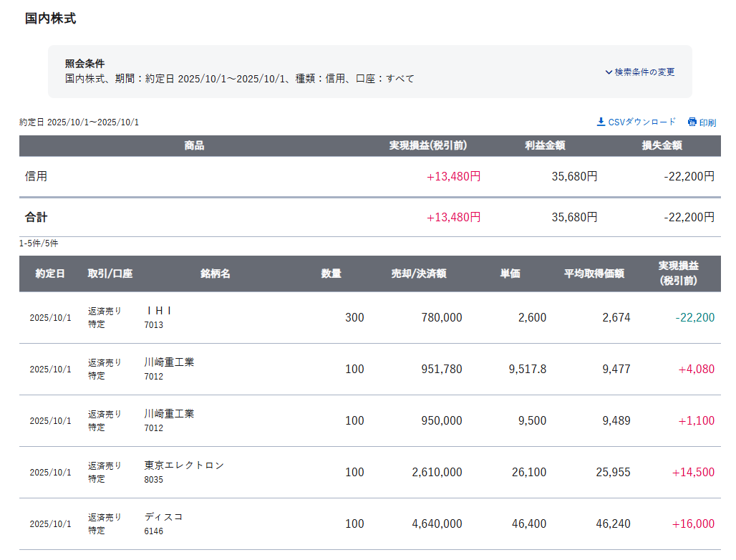Expand the 検索条件の変更 search conditions
This screenshot has width=736, height=560.
point(639,72)
